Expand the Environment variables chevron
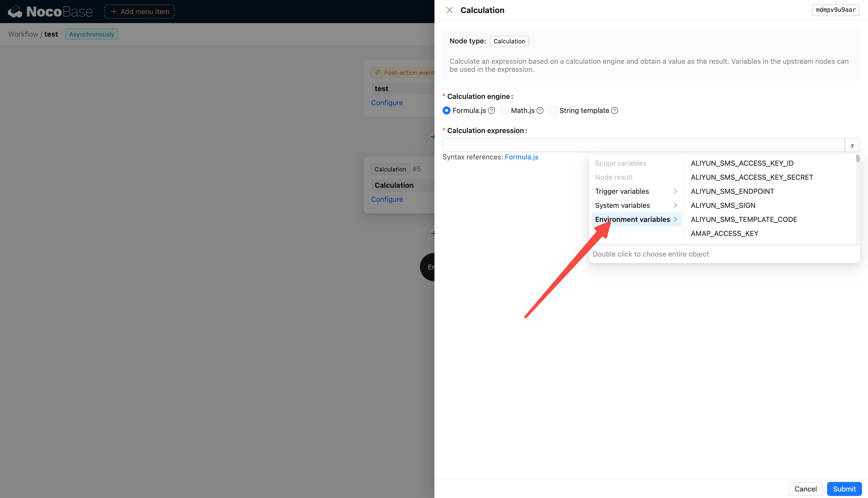Image resolution: width=868 pixels, height=498 pixels. tap(675, 220)
